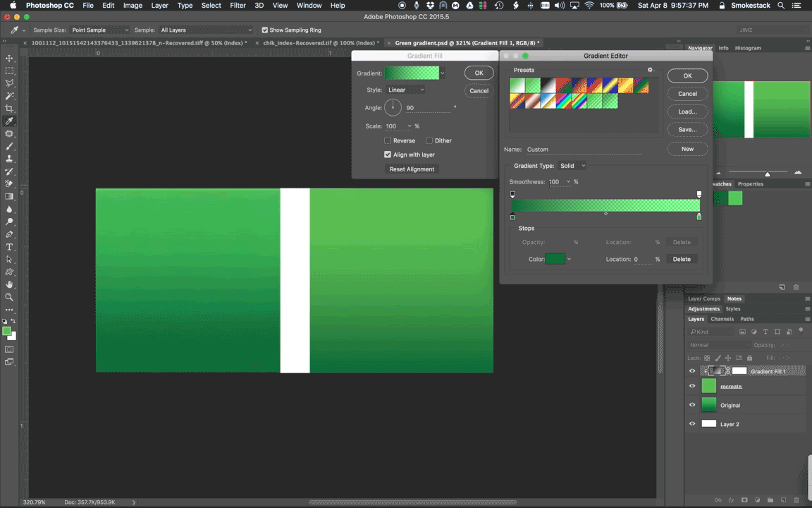Toggle Show Sampling Ring checkbox
812x508 pixels.
pos(264,30)
